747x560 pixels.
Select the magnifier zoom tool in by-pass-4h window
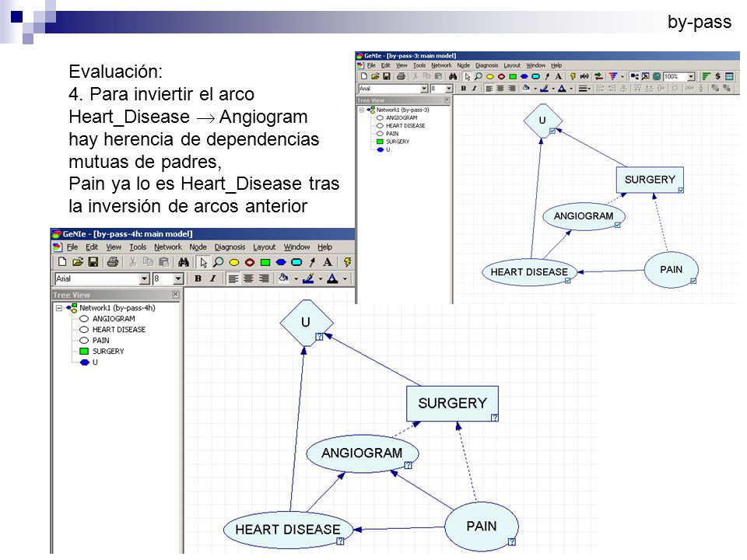click(x=218, y=262)
